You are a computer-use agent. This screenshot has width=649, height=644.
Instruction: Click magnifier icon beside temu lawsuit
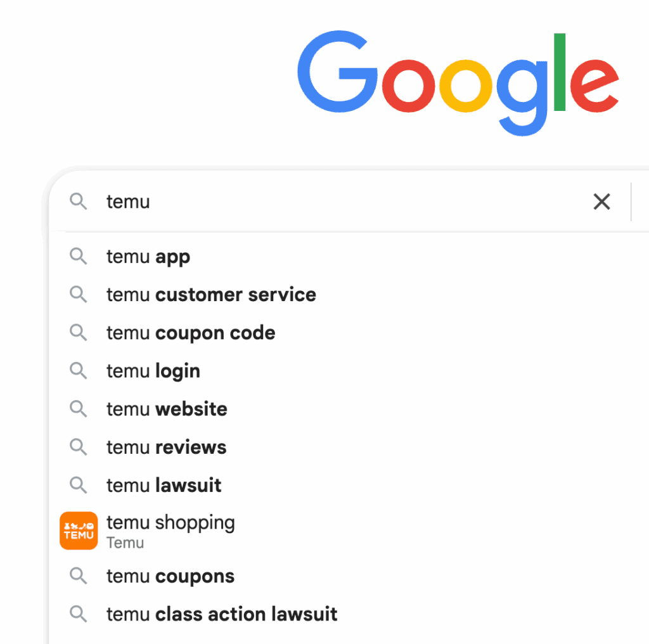tap(78, 485)
